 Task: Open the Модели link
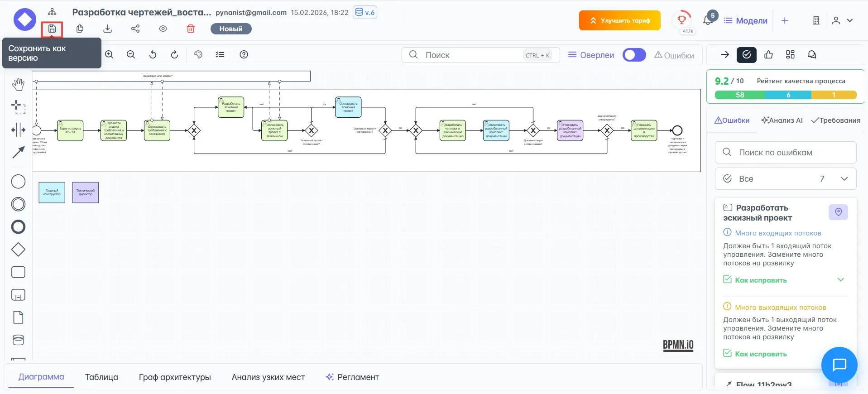point(746,20)
